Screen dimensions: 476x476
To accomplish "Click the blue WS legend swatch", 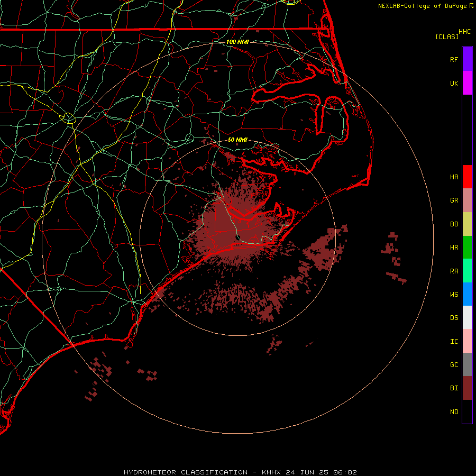I will coord(467,294).
